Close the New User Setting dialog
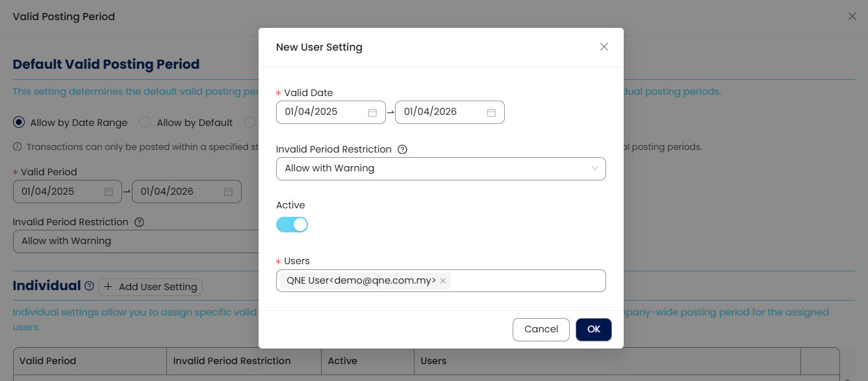The height and width of the screenshot is (381, 868). [604, 47]
